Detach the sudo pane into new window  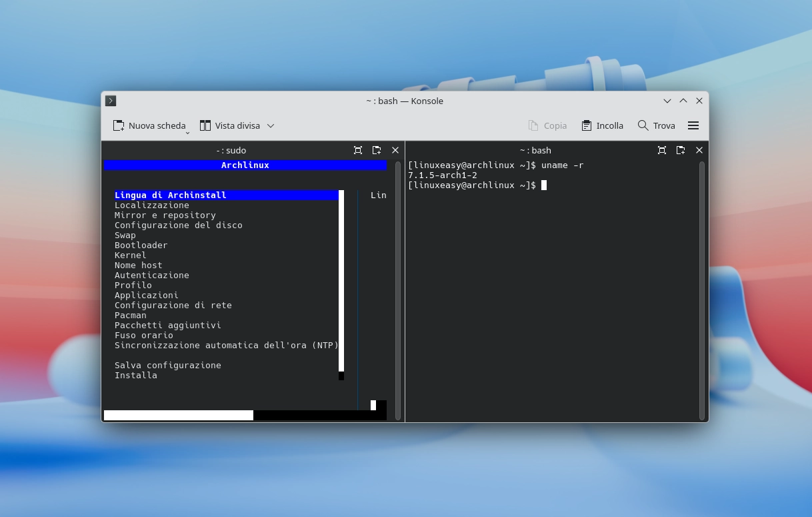click(377, 150)
